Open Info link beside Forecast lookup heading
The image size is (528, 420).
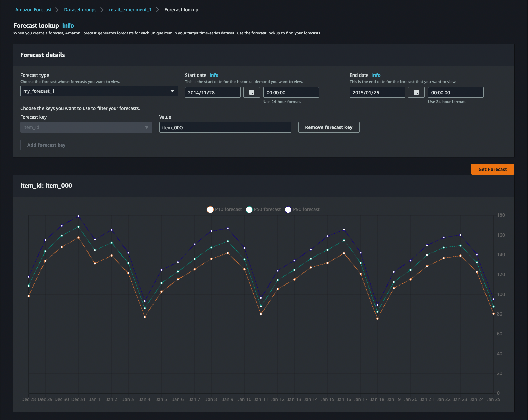tap(68, 26)
